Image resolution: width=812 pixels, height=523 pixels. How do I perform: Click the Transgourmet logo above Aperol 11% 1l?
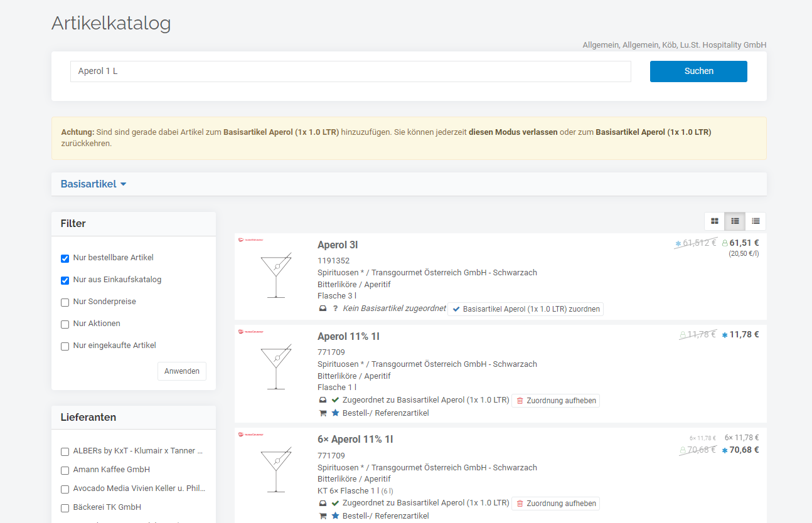251,331
